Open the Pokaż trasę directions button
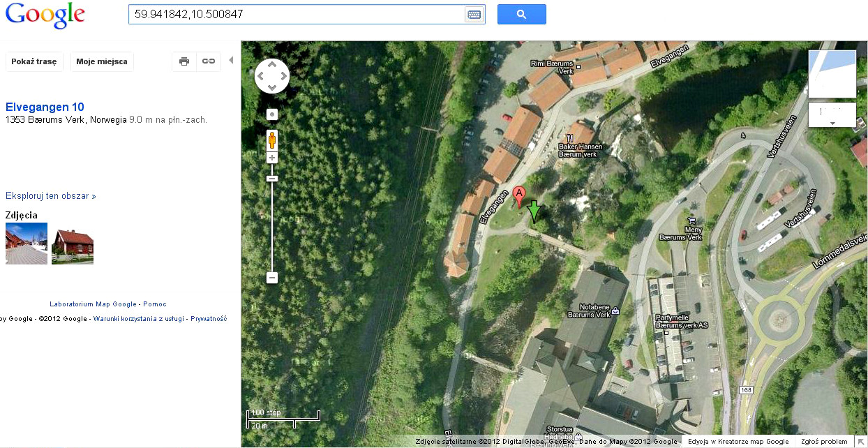Image resolution: width=868 pixels, height=448 pixels. (34, 61)
